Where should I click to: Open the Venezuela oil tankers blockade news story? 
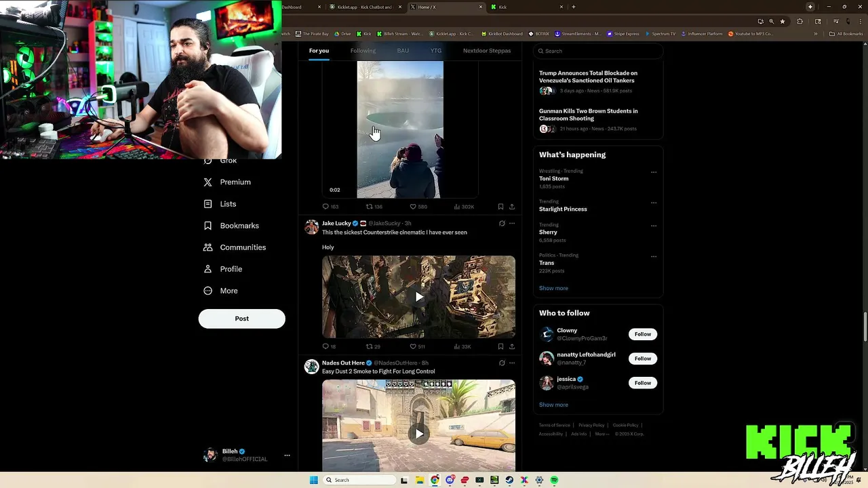coord(588,77)
